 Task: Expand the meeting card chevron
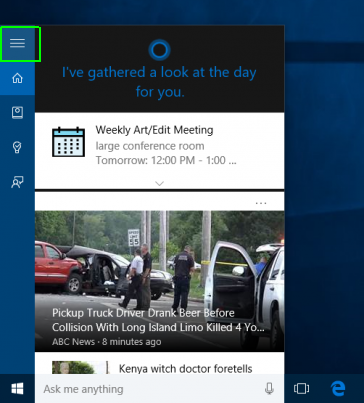coord(160,183)
